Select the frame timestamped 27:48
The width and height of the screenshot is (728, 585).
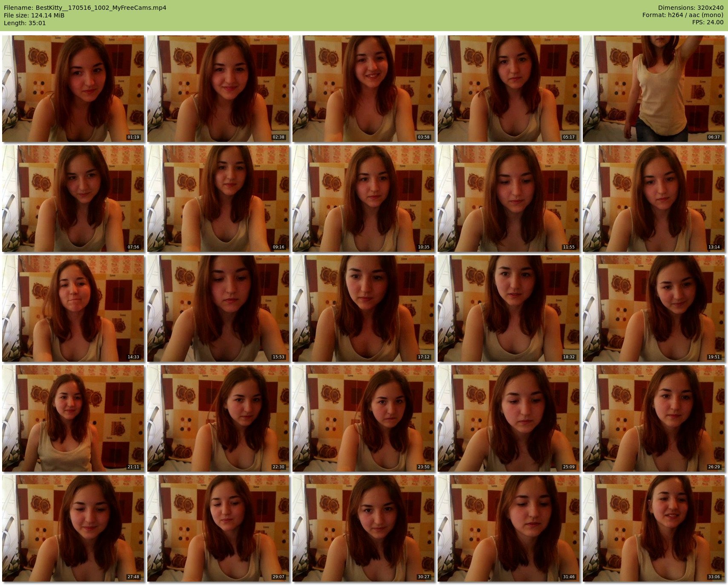tap(73, 528)
